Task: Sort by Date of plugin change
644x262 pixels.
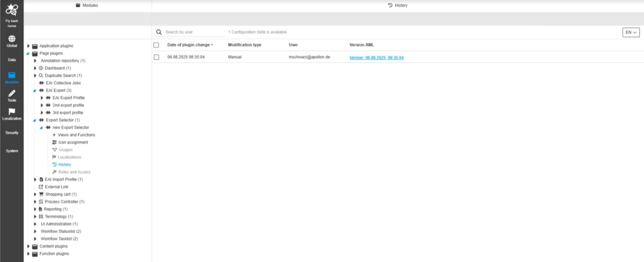Action: point(190,45)
